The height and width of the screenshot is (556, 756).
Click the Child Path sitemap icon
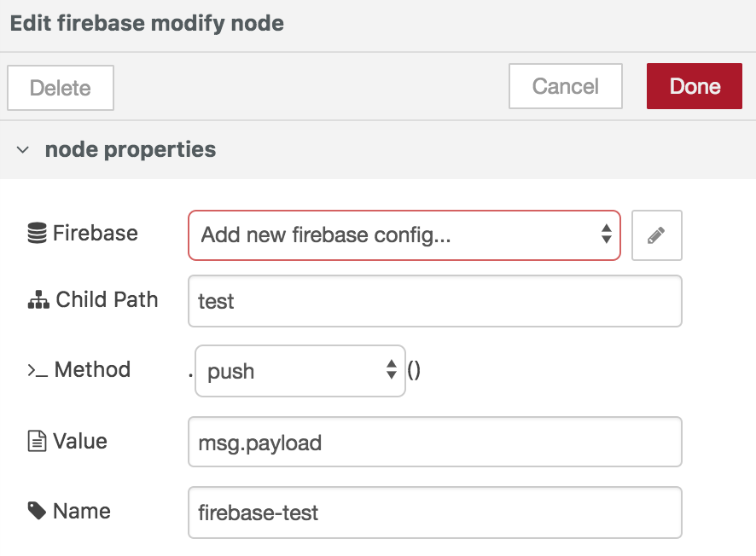(38, 300)
